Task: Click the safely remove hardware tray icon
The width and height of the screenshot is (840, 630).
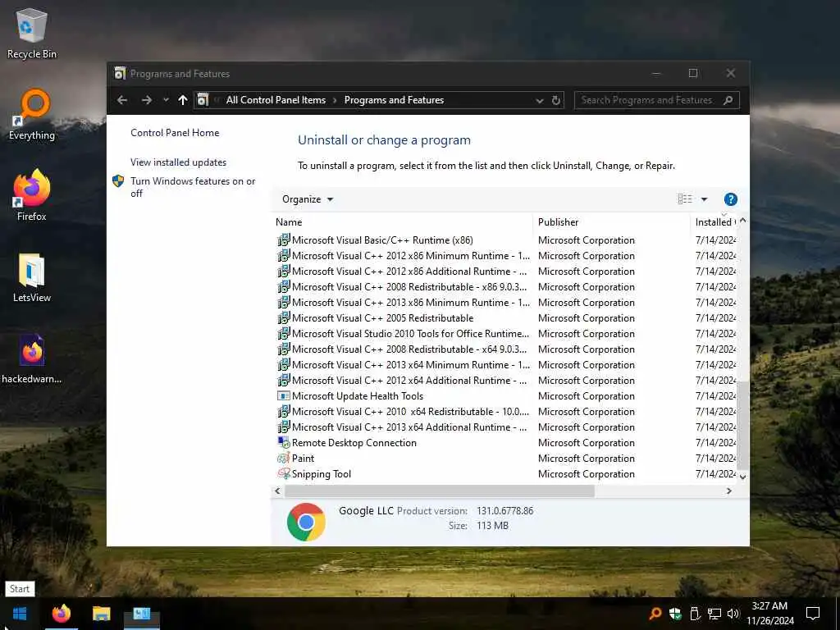Action: [x=695, y=614]
